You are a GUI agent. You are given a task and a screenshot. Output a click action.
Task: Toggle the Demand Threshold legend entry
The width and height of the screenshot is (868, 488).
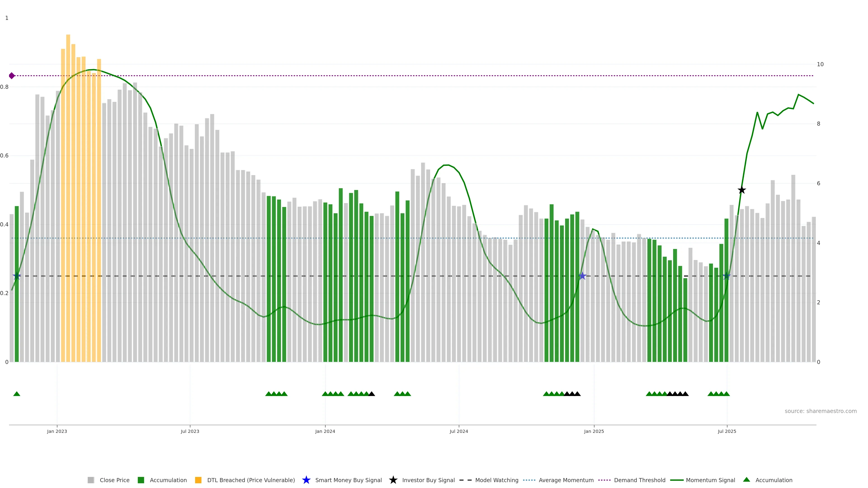[639, 480]
